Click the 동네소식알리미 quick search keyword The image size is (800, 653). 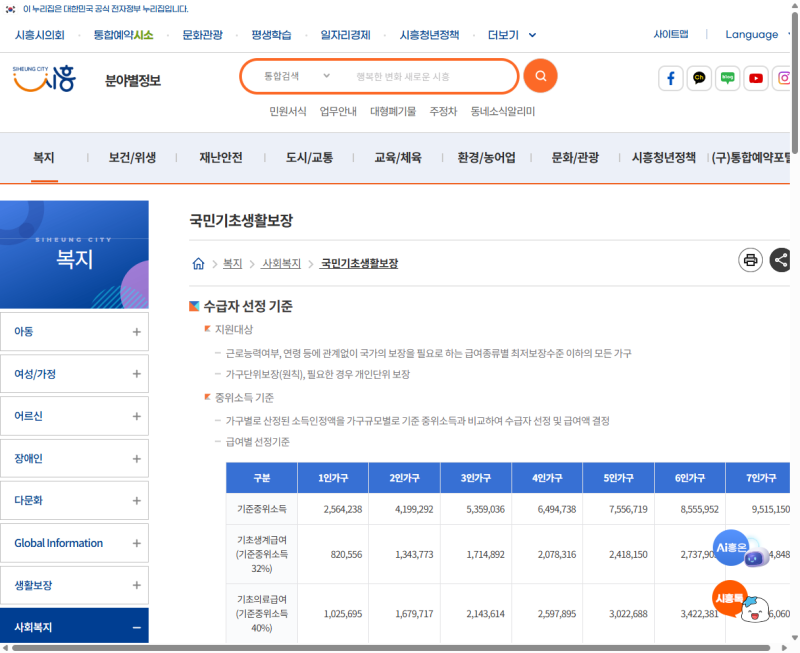click(x=503, y=111)
